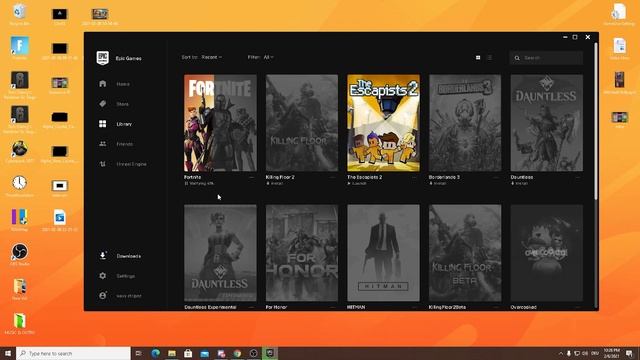Click The Escapists 2 cover
Screen dimensions: 640x360
(x=384, y=123)
